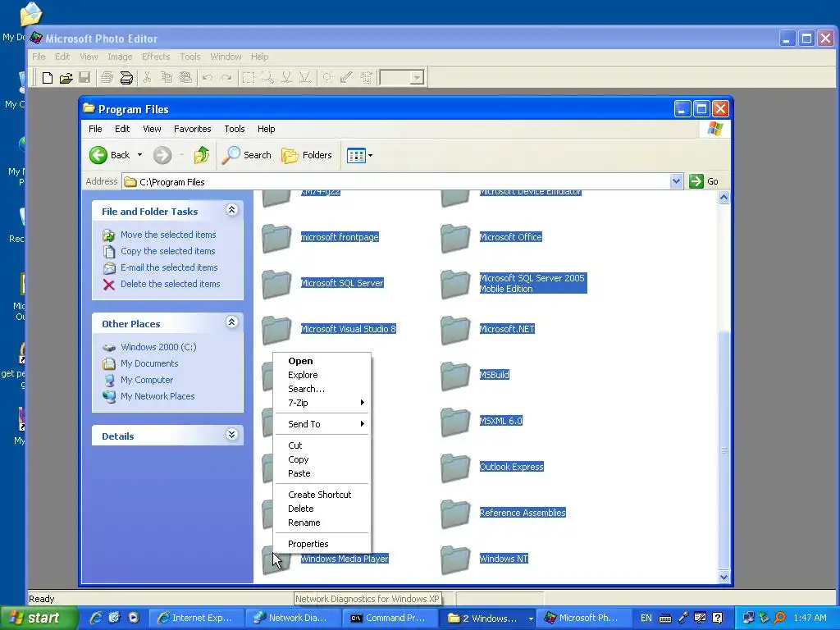This screenshot has width=840, height=630.
Task: Expand the Address bar dropdown
Action: (x=676, y=181)
